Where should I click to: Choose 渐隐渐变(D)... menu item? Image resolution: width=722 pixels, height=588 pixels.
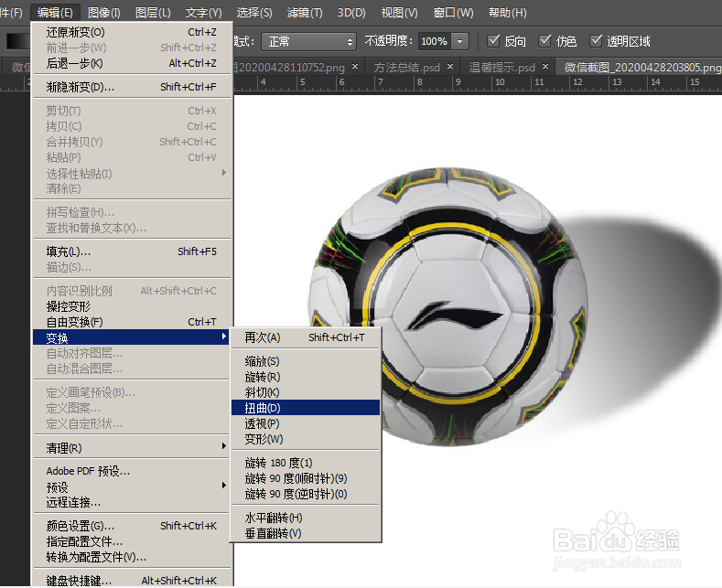tap(131, 87)
